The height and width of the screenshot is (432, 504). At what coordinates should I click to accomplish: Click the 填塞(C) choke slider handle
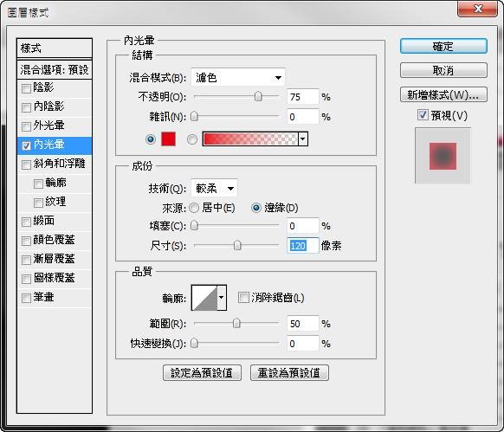[194, 226]
